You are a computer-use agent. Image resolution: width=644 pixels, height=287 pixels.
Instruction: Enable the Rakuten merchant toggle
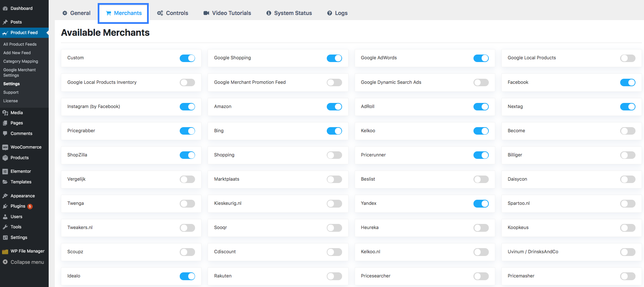pos(334,276)
